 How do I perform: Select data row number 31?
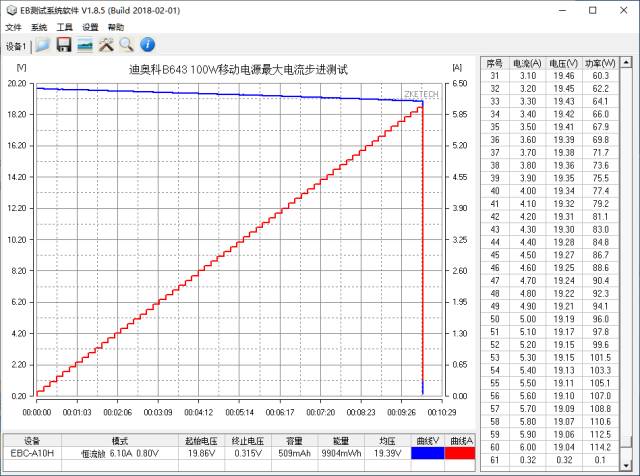pyautogui.click(x=550, y=76)
